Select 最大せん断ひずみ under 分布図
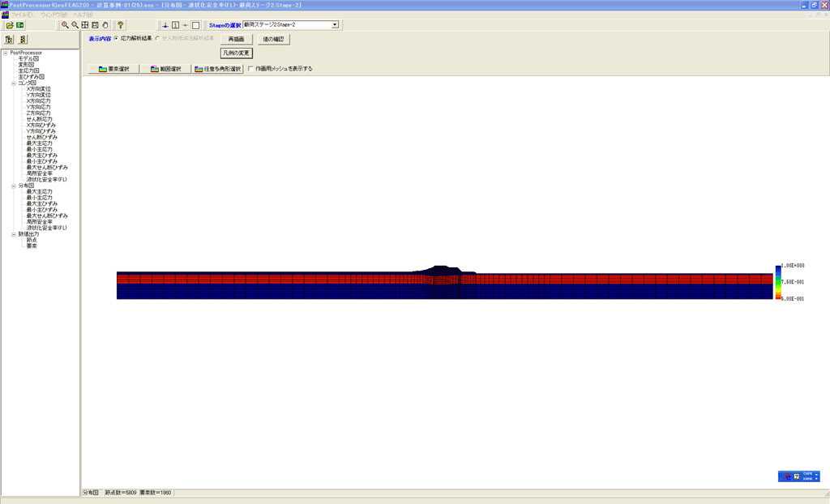830x504 pixels. coord(47,216)
